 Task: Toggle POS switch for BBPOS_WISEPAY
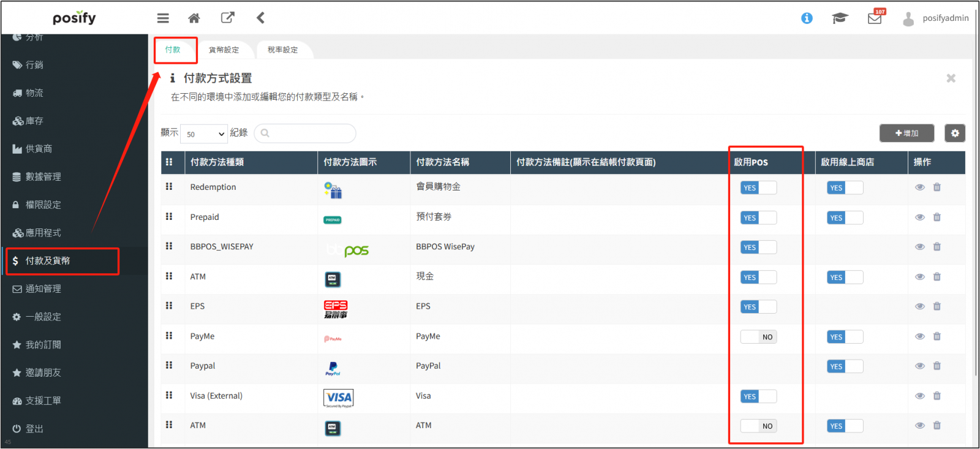758,247
